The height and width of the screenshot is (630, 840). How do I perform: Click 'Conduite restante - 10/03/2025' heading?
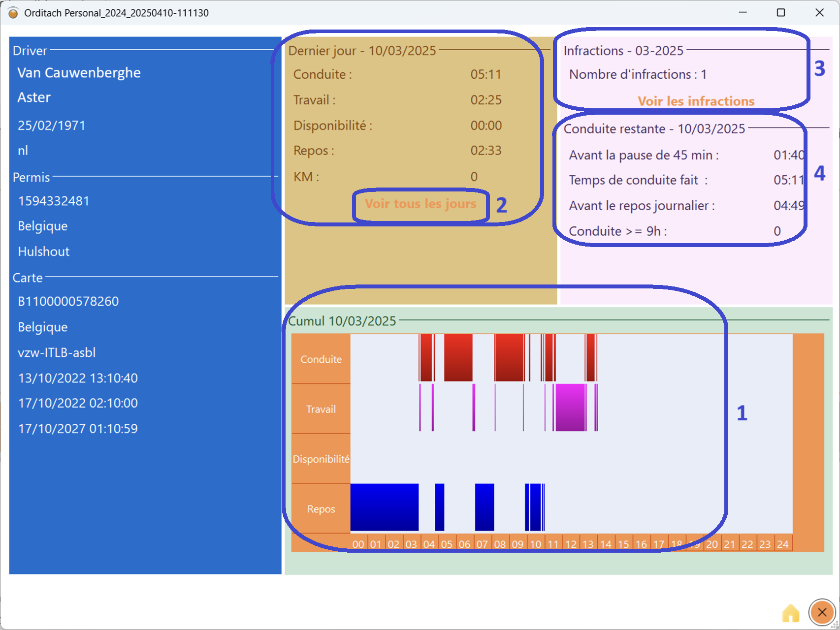654,129
